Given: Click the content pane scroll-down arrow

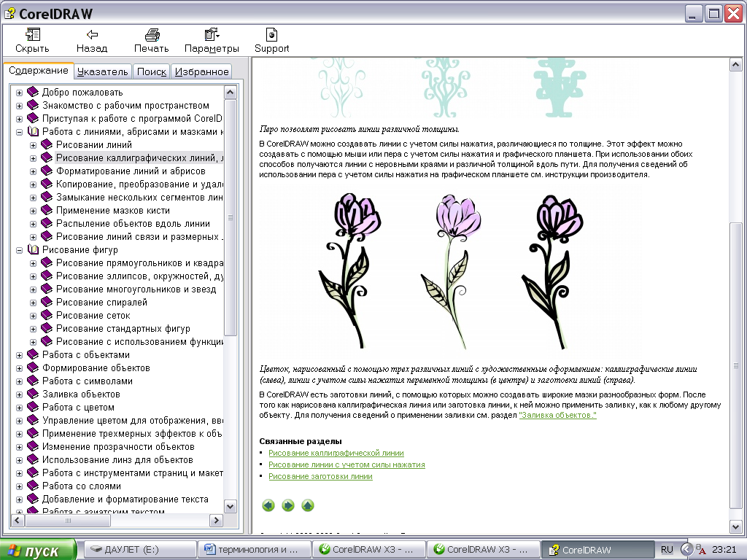Looking at the screenshot, I should (x=735, y=526).
